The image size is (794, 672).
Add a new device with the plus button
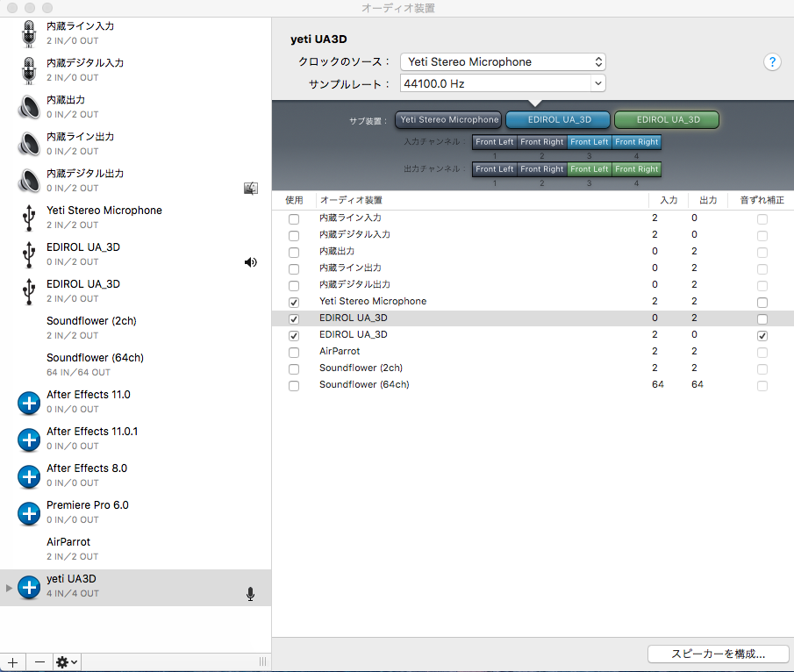coord(12,662)
